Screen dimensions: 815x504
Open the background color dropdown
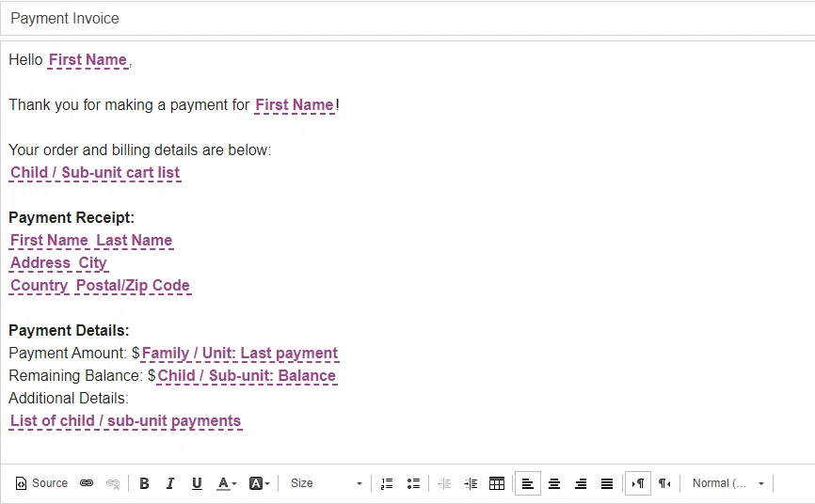pyautogui.click(x=259, y=483)
